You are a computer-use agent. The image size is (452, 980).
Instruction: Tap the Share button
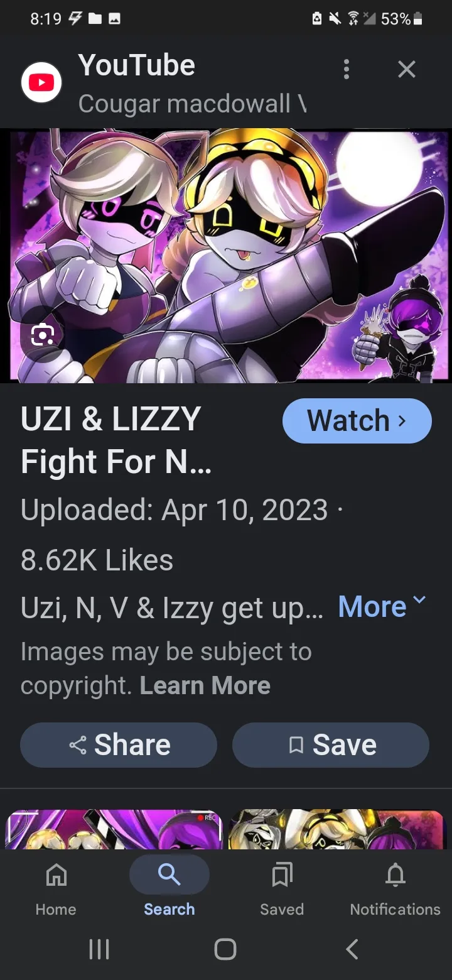(119, 745)
